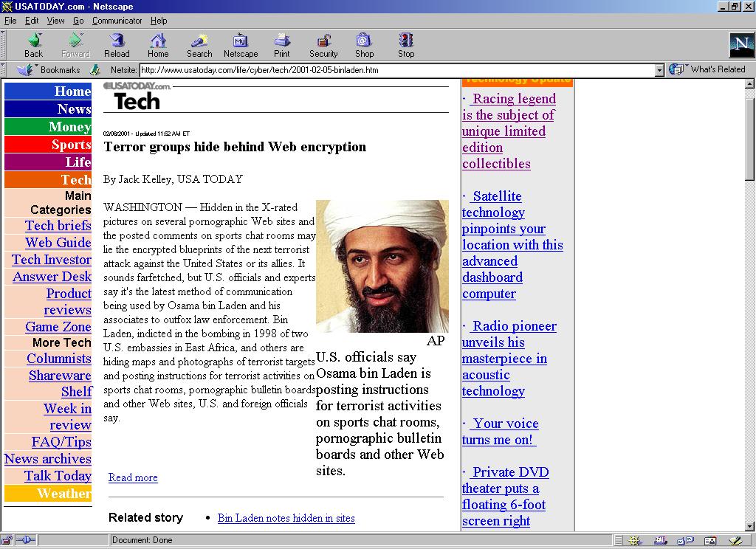Open the Edit menu

coord(32,21)
